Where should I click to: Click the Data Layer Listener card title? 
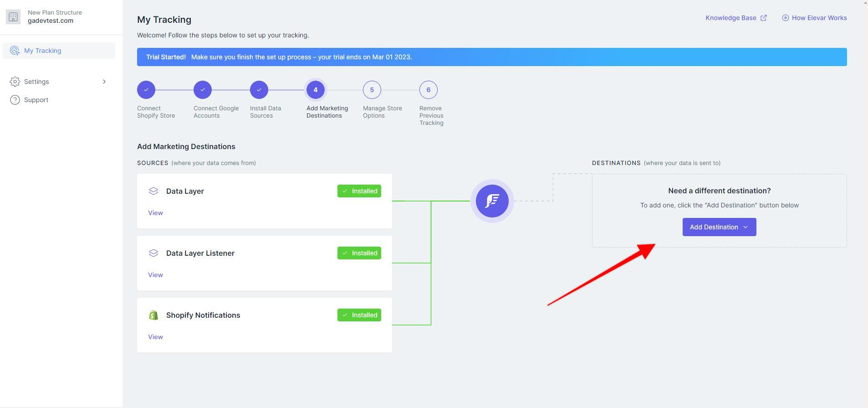click(200, 253)
